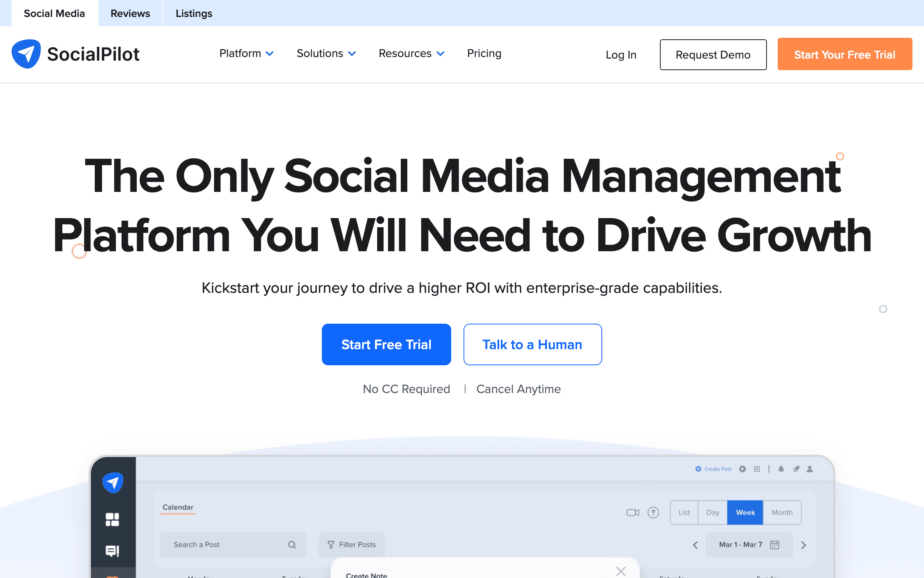Go to previous week arrow
This screenshot has height=578, width=924.
[x=695, y=545]
